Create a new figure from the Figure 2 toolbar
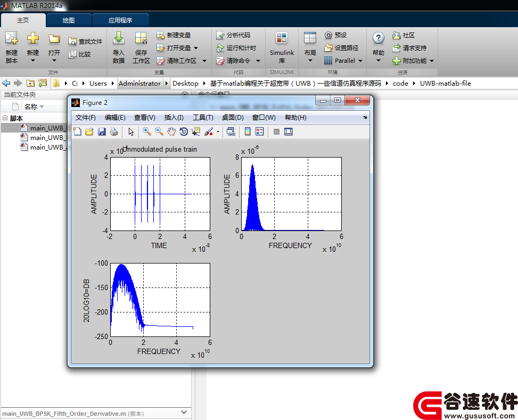Image resolution: width=518 pixels, height=420 pixels. (77, 132)
